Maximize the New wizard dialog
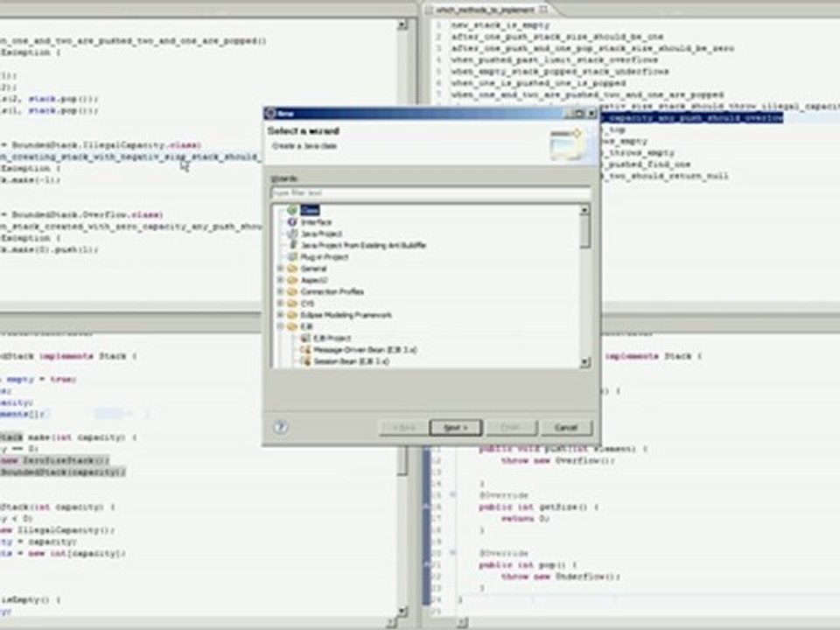 coord(579,113)
